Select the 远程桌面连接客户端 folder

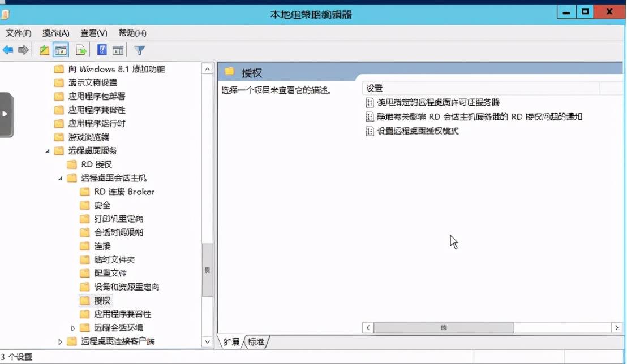pyautogui.click(x=110, y=341)
